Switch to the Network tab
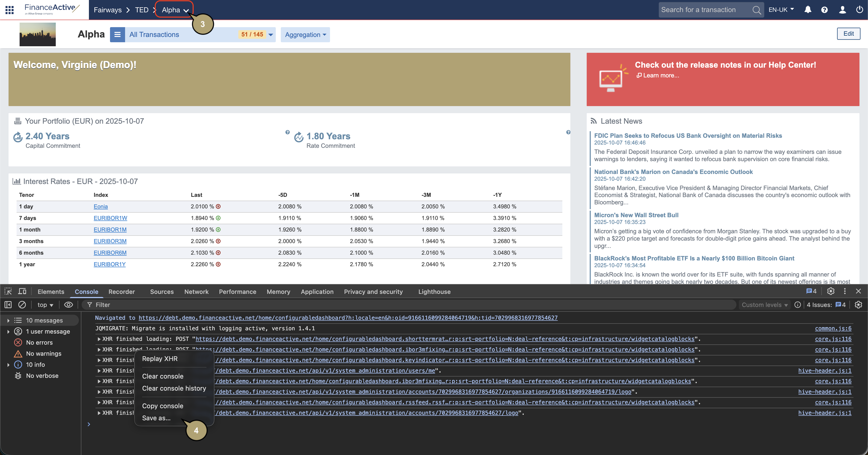The width and height of the screenshot is (868, 455). click(x=196, y=292)
